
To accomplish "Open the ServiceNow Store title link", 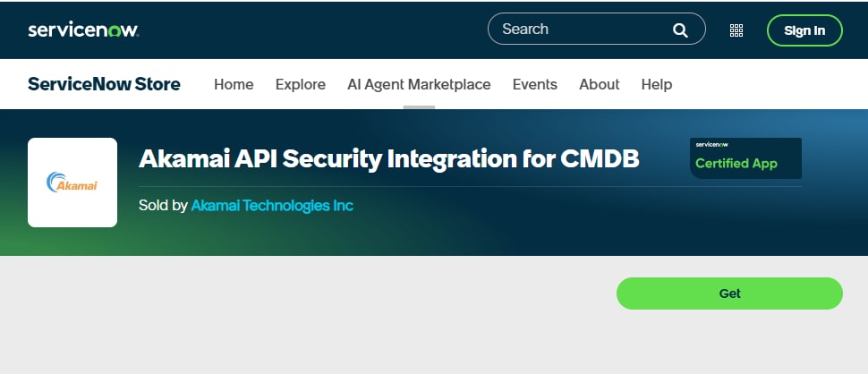I will coord(104,84).
